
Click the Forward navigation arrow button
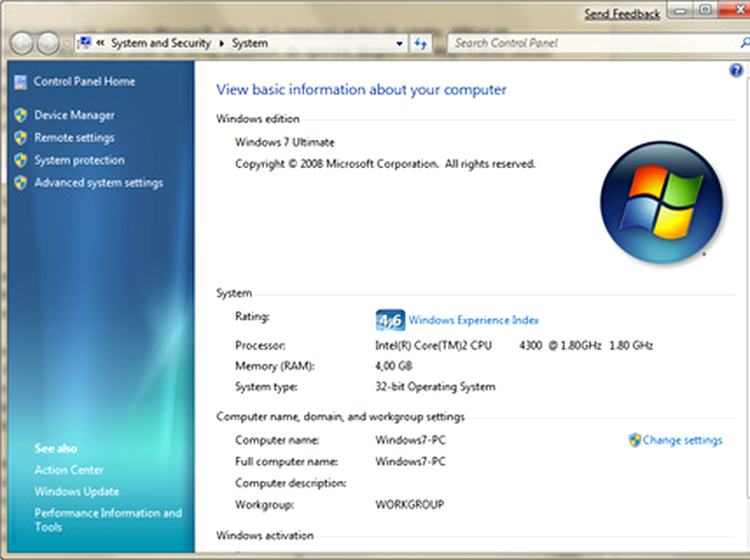[x=48, y=43]
